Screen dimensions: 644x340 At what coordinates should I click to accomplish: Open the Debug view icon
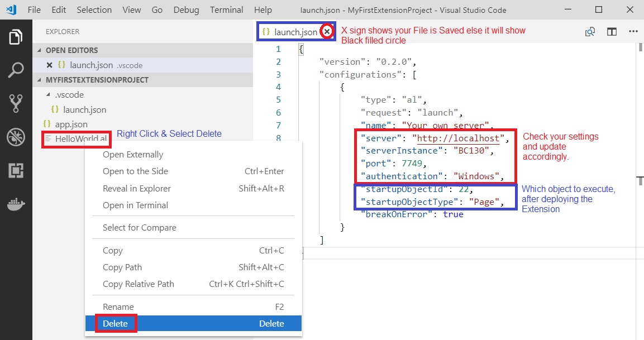click(16, 137)
